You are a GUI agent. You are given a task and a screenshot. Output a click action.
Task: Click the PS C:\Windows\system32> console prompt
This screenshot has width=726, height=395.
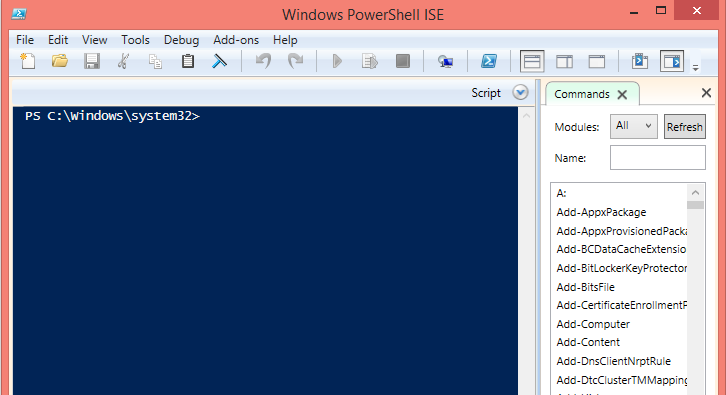[113, 116]
